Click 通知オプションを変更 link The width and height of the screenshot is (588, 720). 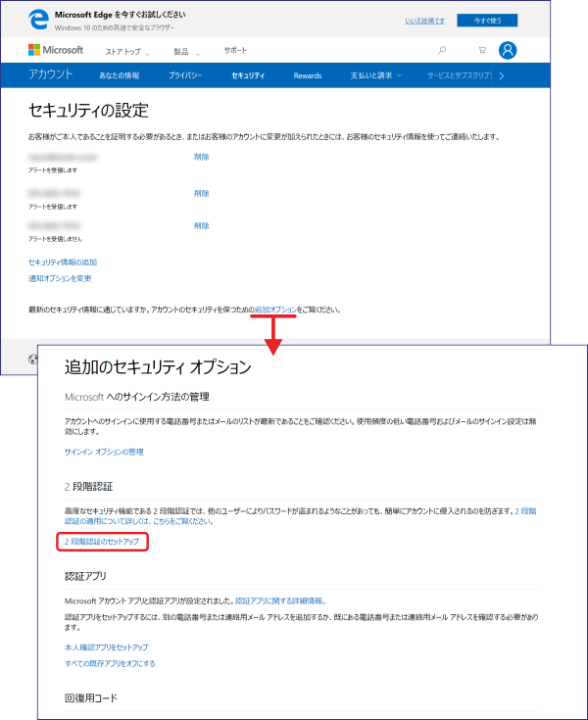pos(60,278)
